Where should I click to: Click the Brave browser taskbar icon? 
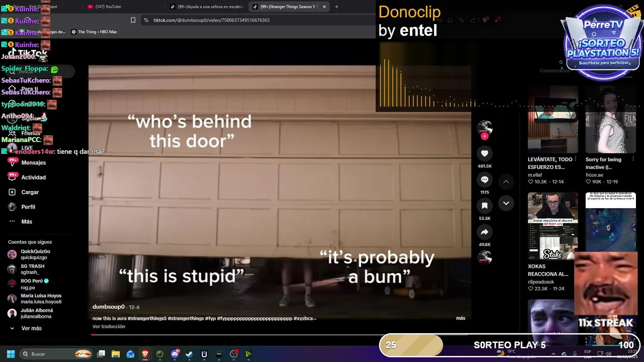tap(145, 354)
